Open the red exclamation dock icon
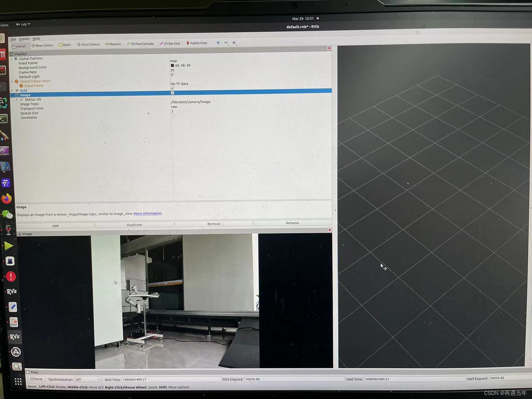Screen dimensions: 532x399 [x=11, y=276]
